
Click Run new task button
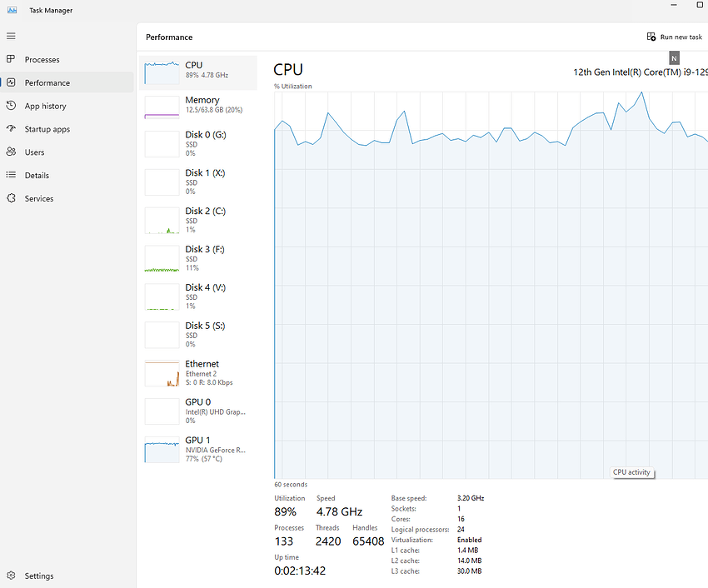(x=675, y=37)
